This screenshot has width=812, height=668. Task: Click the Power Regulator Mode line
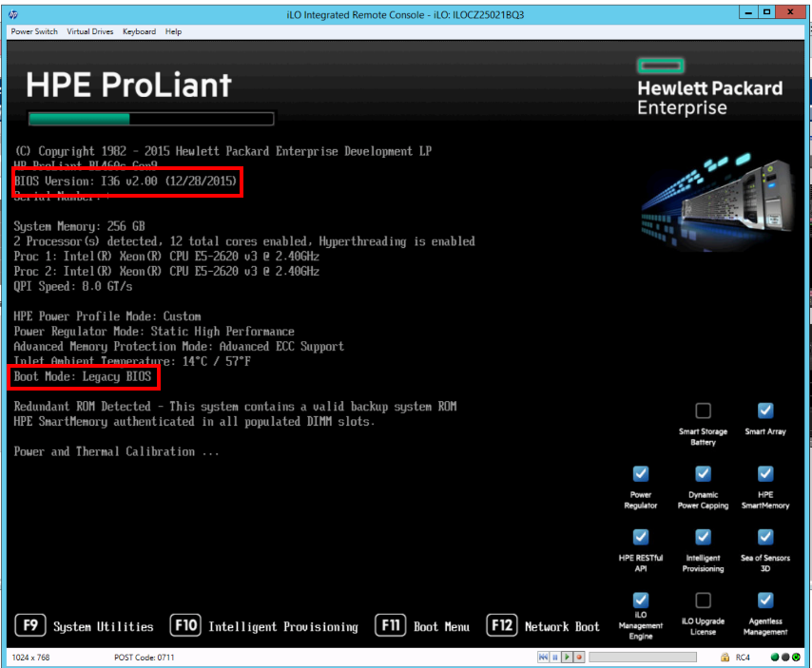[154, 332]
